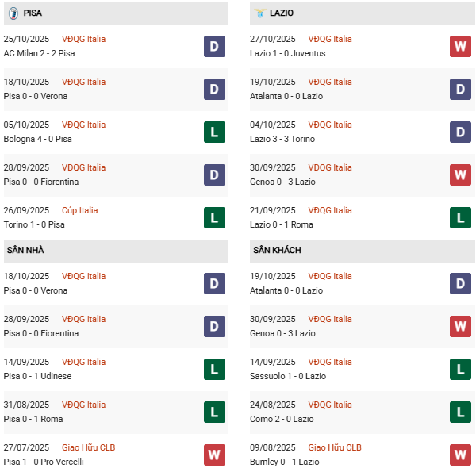Select the SÂN NHÀ section header
The height and width of the screenshot is (472, 476).
coord(25,251)
